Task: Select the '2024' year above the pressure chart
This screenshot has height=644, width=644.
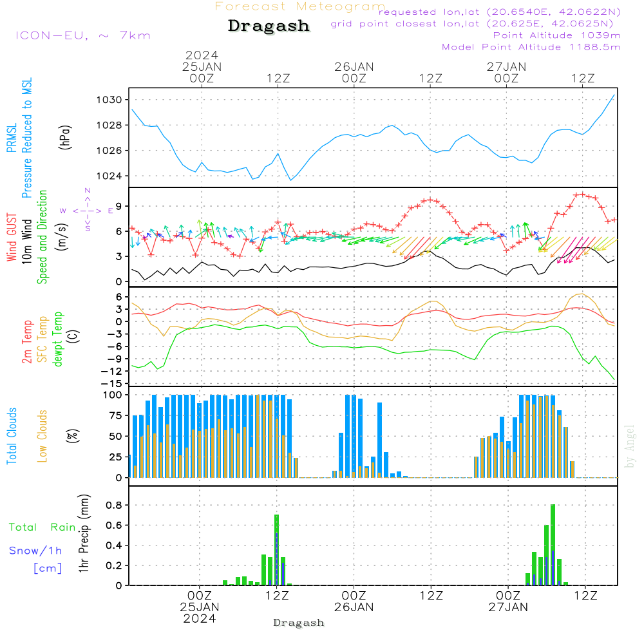Action: click(202, 55)
